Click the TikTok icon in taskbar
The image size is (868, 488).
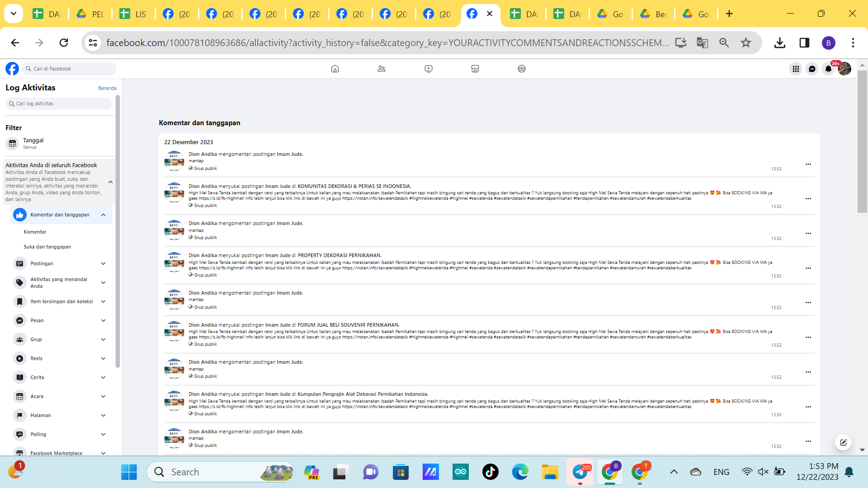(x=490, y=472)
